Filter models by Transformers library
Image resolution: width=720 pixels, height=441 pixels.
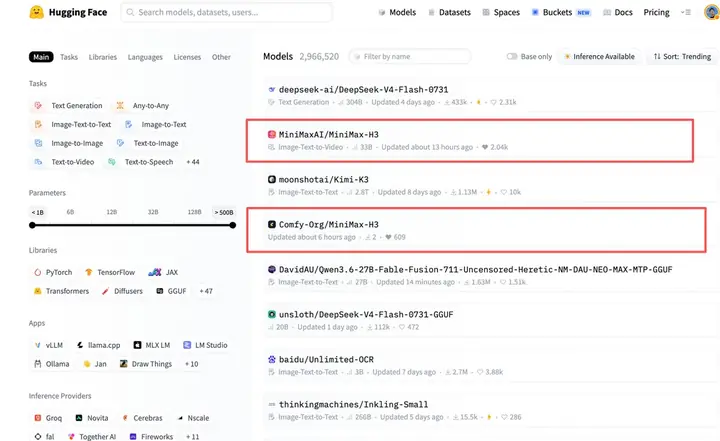(x=62, y=291)
